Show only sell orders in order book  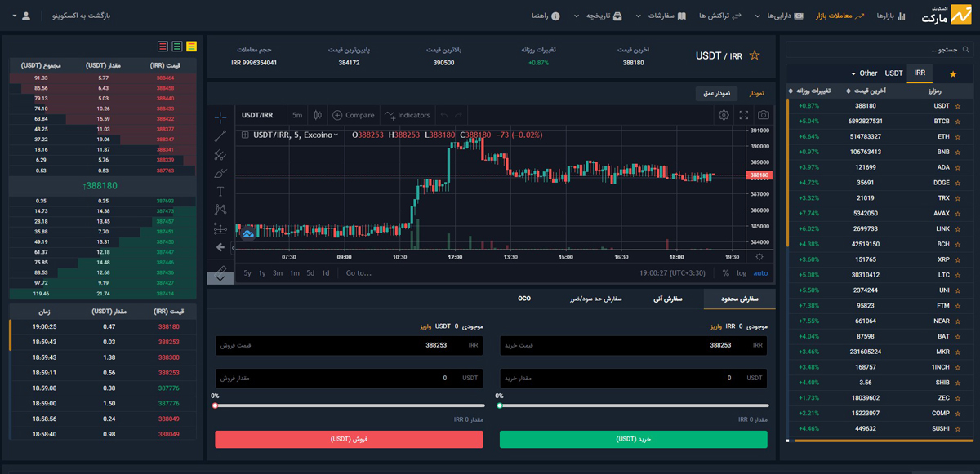tap(163, 47)
